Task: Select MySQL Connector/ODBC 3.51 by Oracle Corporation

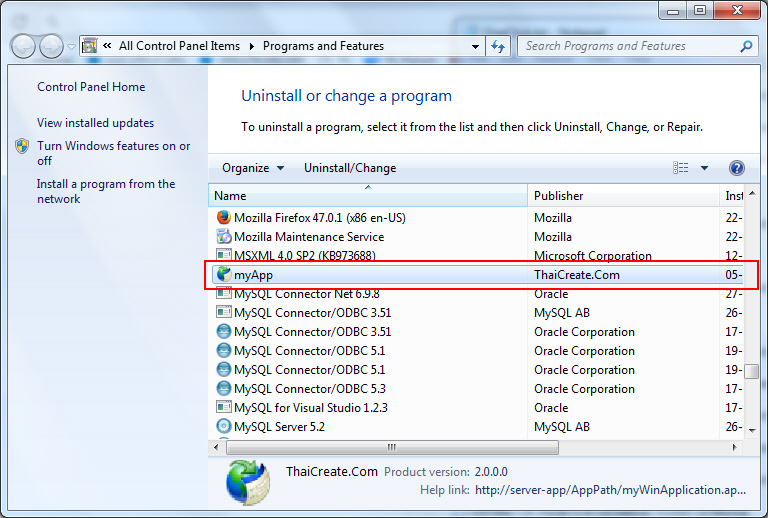Action: point(312,332)
